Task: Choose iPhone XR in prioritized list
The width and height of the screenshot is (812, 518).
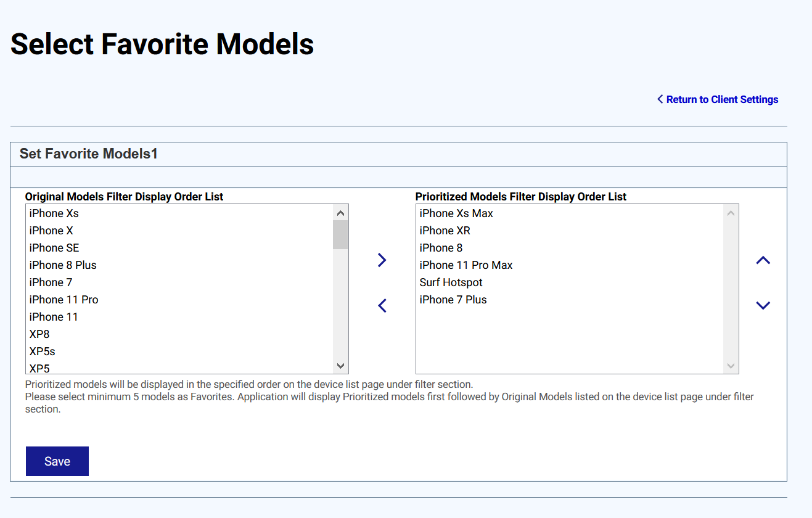Action: point(445,231)
